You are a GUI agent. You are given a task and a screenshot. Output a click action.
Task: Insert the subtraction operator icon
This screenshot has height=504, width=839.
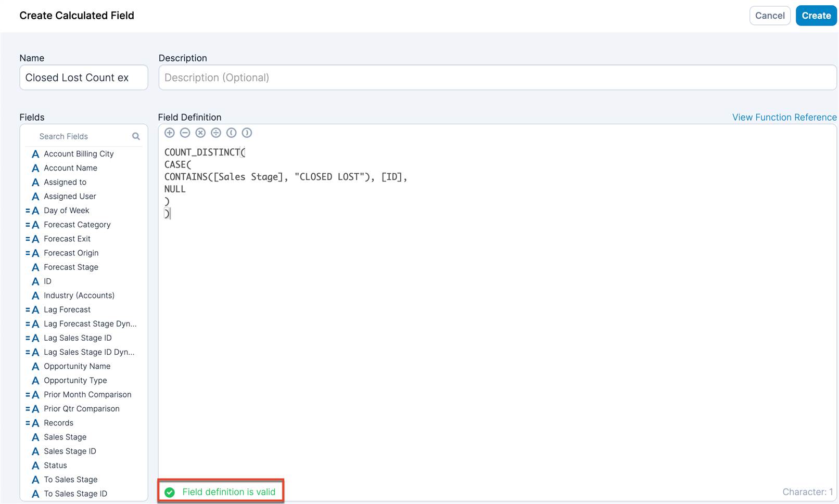click(185, 133)
